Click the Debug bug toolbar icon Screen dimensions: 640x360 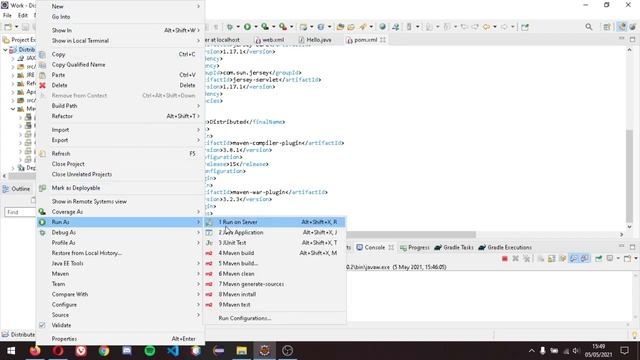click(230, 27)
